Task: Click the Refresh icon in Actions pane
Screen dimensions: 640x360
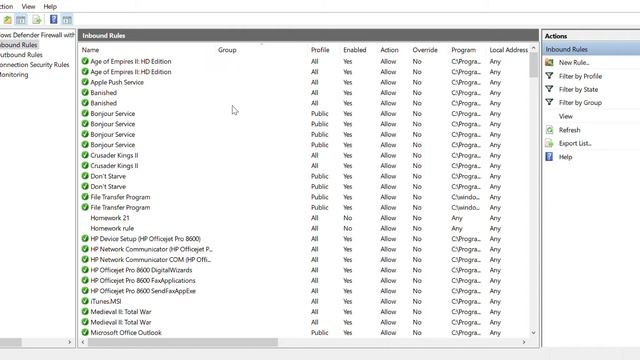Action: click(549, 130)
